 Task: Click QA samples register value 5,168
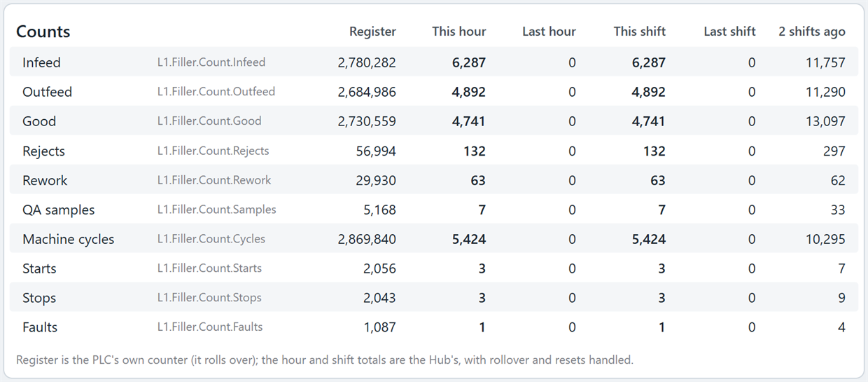tap(379, 210)
